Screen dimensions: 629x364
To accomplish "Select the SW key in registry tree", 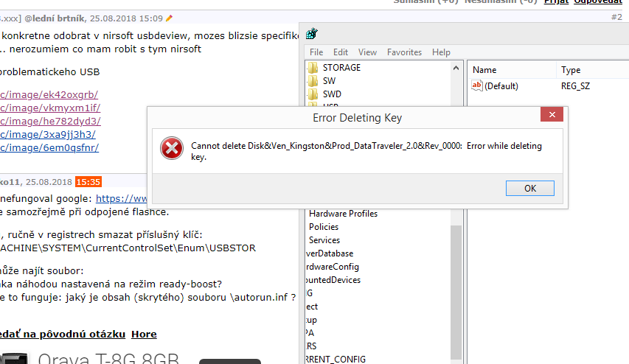I will [329, 81].
